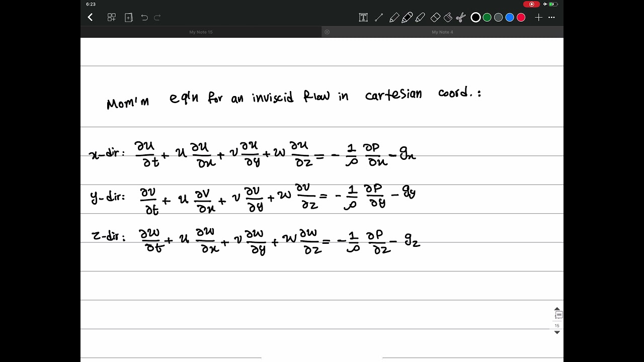Select the Smudge finger tool
Viewport: 644px width, 362px height.
tap(448, 18)
